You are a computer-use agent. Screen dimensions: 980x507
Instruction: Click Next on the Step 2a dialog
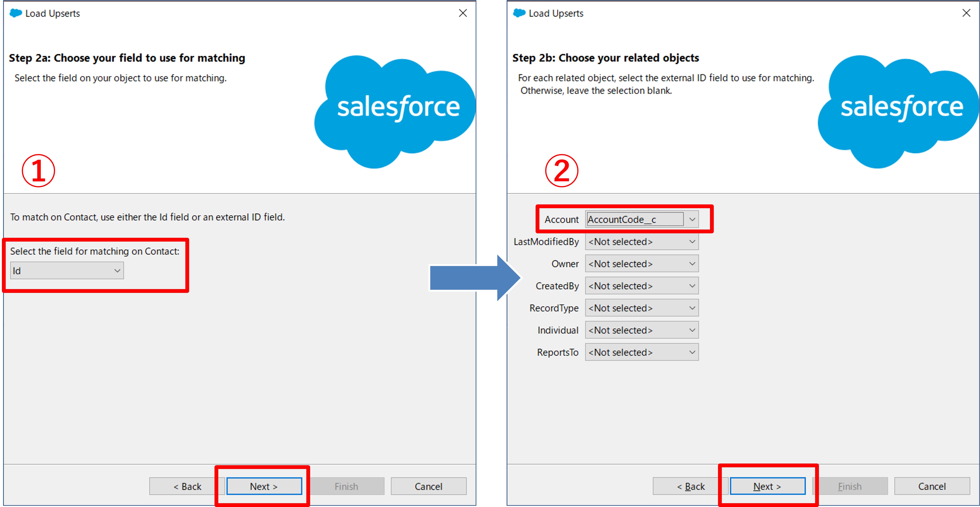[x=264, y=486]
